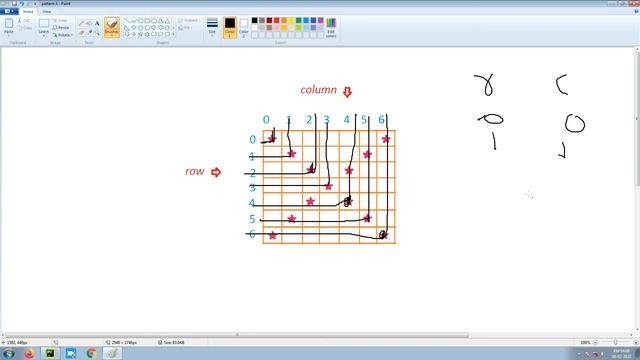The width and height of the screenshot is (640, 360).
Task: Click the Paste clipboard icon
Action: 9,24
